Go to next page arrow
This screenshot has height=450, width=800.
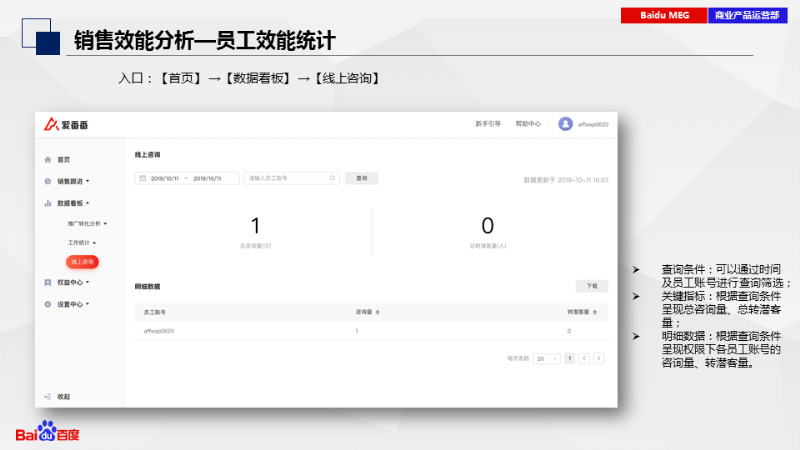598,358
